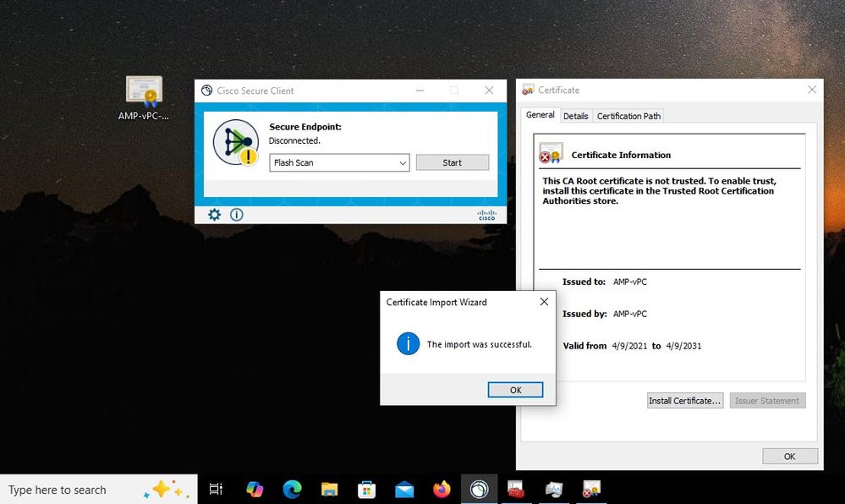The height and width of the screenshot is (504, 845).
Task: Click the Cisco logo in Secure Client
Action: coord(486,215)
